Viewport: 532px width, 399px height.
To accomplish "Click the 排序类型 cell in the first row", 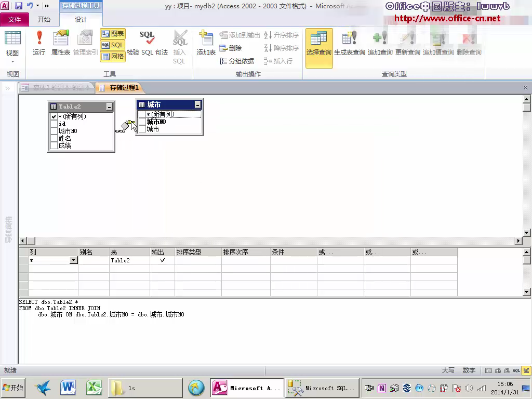I will 198,260.
